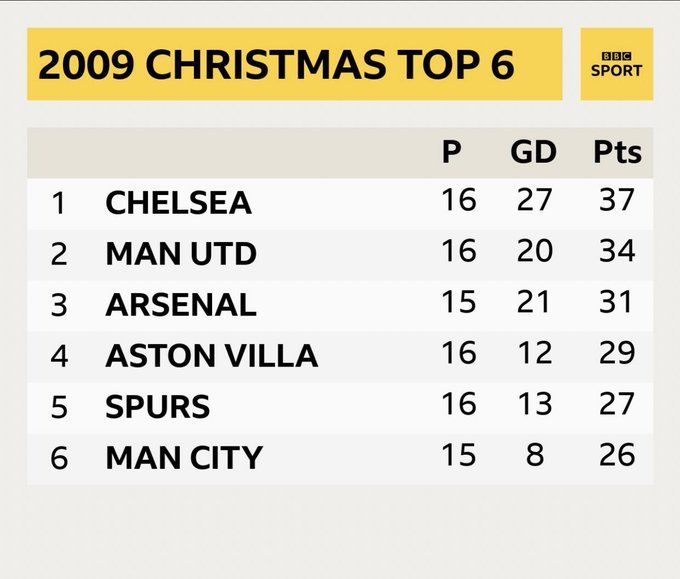
Task: Click Man City's goal difference of 8
Action: (x=534, y=455)
